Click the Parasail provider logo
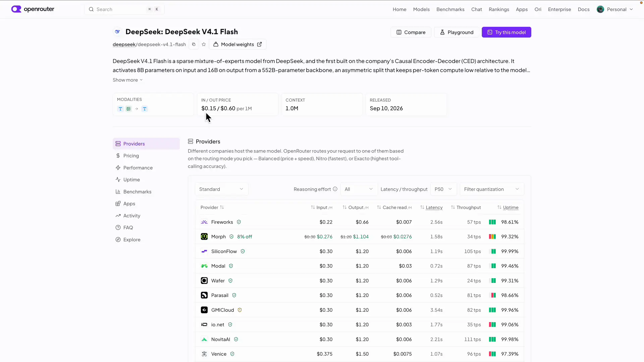The image size is (644, 362). pyautogui.click(x=204, y=295)
